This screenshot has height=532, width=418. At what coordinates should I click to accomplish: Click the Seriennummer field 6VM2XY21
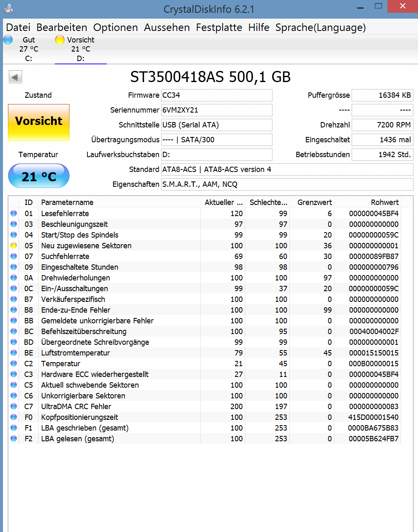click(217, 110)
